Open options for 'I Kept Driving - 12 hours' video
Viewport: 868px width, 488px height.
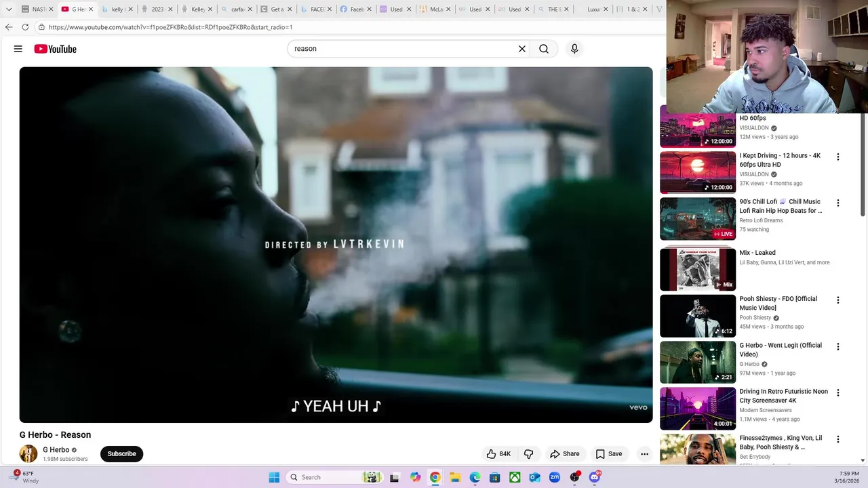pyautogui.click(x=838, y=157)
